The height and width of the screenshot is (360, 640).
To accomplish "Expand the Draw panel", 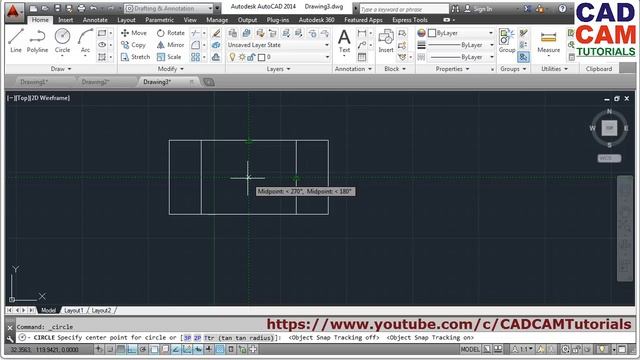I will tap(61, 69).
